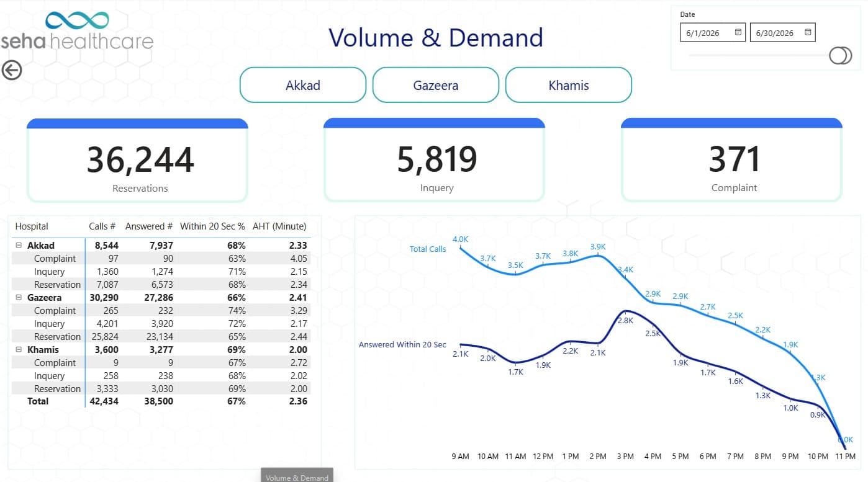This screenshot has width=868, height=482.
Task: Click the 6 PM axis label
Action: tap(708, 457)
